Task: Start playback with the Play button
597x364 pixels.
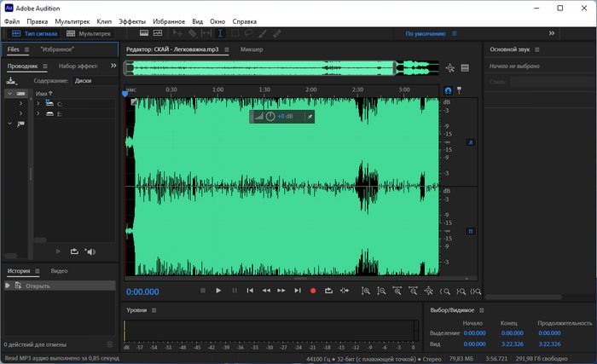Action: [x=218, y=291]
